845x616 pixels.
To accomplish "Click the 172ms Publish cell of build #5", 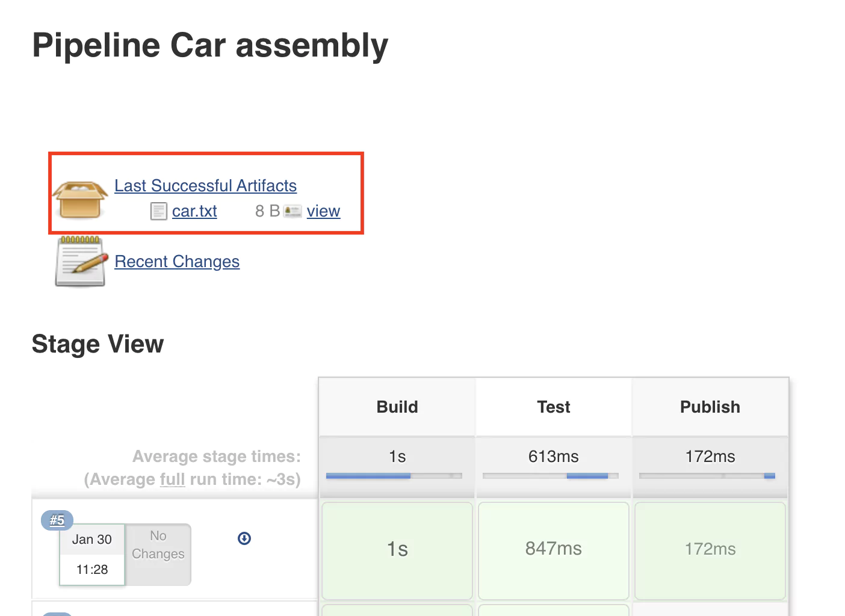I will coord(710,550).
